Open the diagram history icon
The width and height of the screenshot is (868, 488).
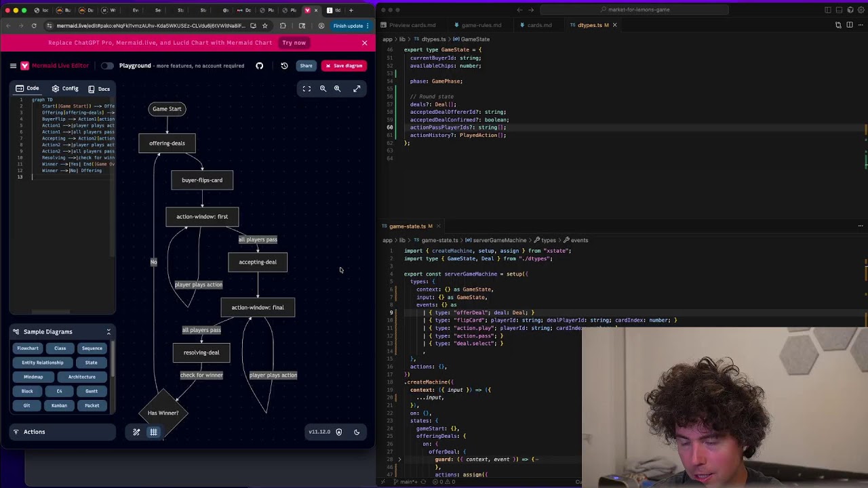(284, 66)
